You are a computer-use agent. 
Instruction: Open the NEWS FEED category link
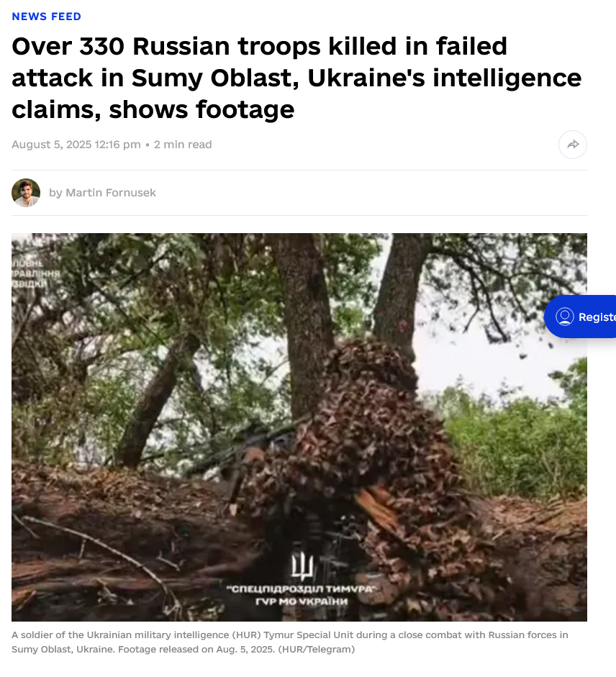click(x=46, y=17)
